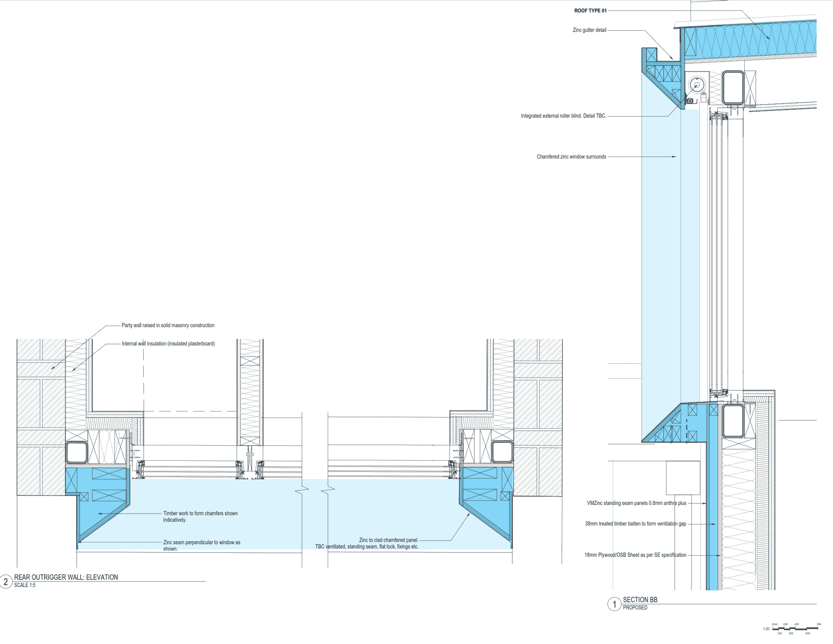833x644 pixels.
Task: Click the circled number 1 section marker
Action: 614,604
